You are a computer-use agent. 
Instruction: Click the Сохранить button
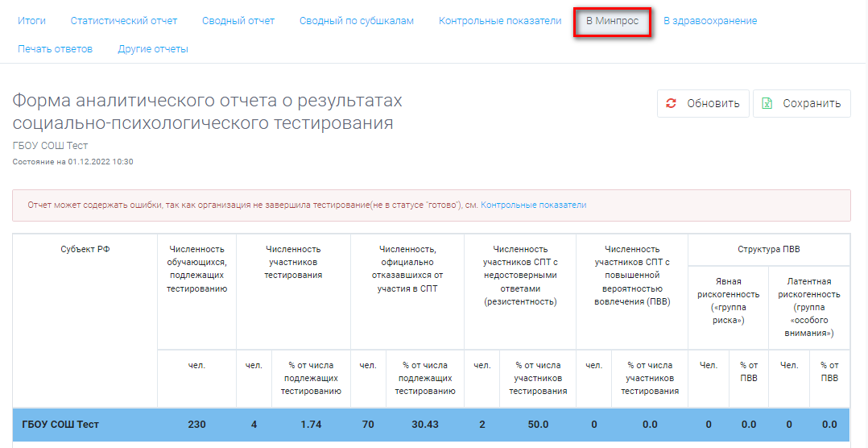802,104
